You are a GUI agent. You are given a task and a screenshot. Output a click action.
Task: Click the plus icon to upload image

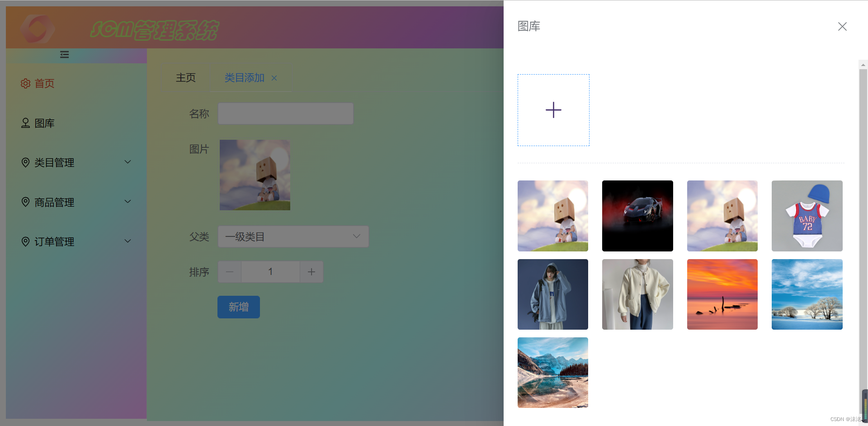pos(553,110)
